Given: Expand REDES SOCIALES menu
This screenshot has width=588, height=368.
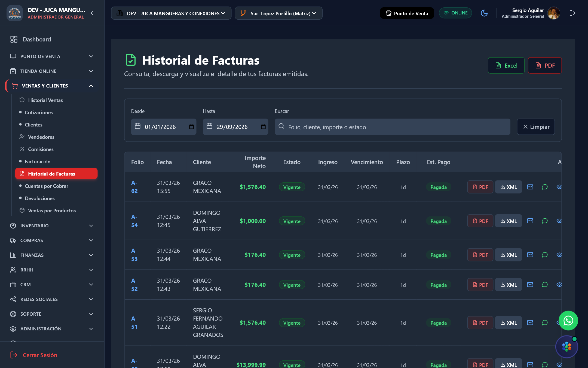Looking at the screenshot, I should 52,299.
